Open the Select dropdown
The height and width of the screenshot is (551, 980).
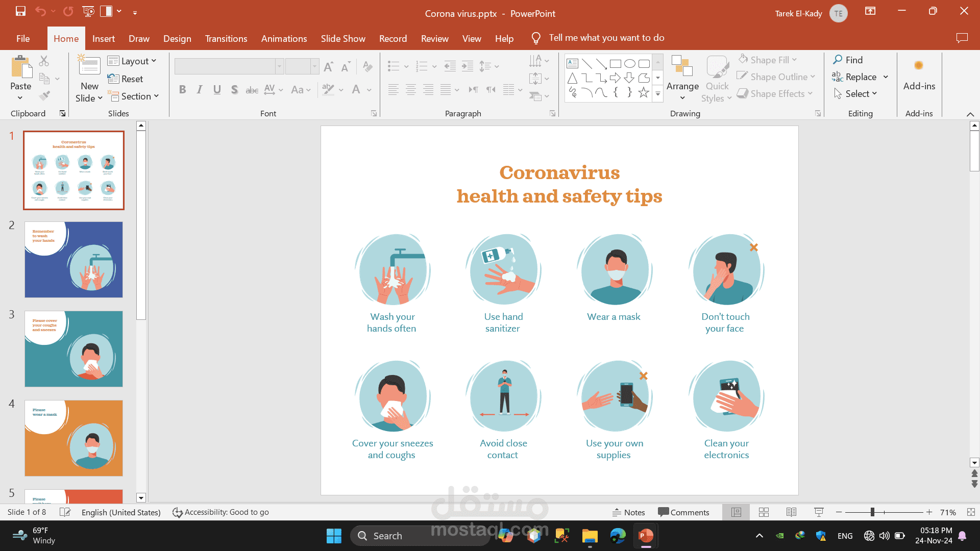[x=855, y=93]
